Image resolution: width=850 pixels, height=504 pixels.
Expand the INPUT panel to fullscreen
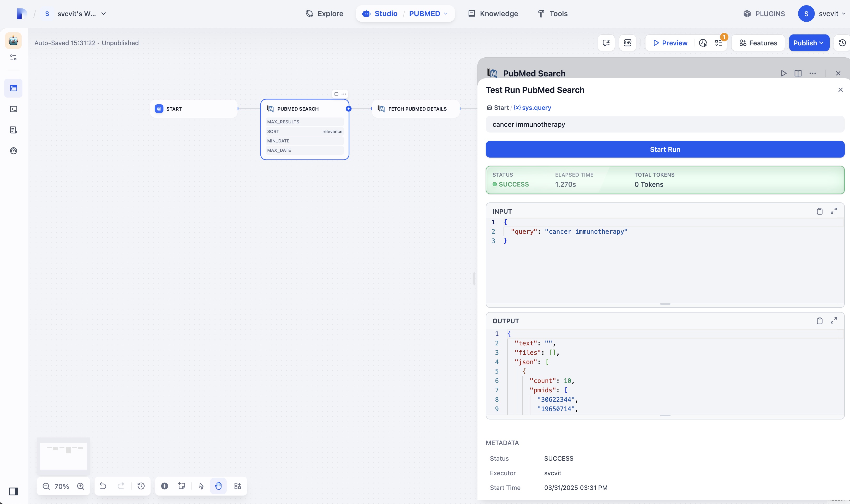(x=834, y=211)
